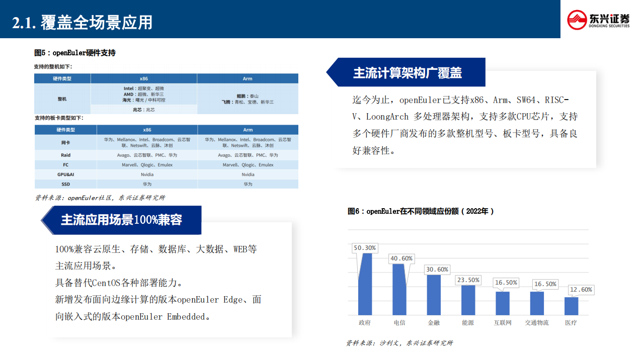Click the line 具备替代CentOS各种部署能力
The image size is (644, 362).
pos(119,282)
